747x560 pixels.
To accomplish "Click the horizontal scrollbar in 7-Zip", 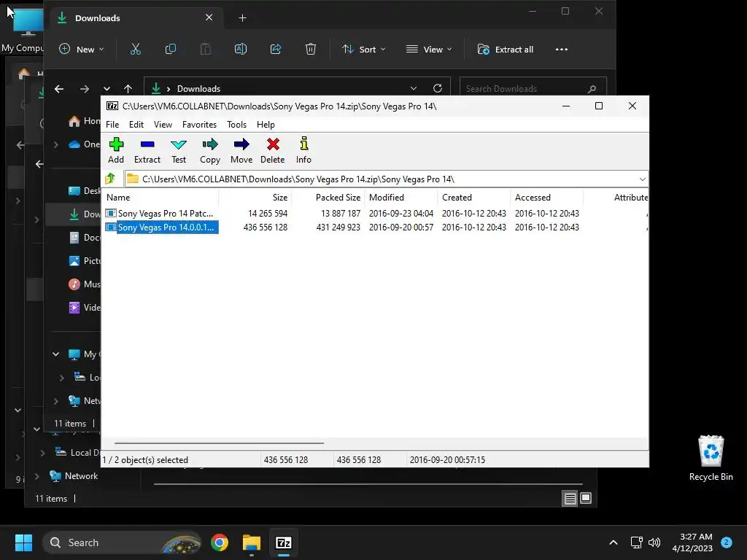I will coord(219,443).
